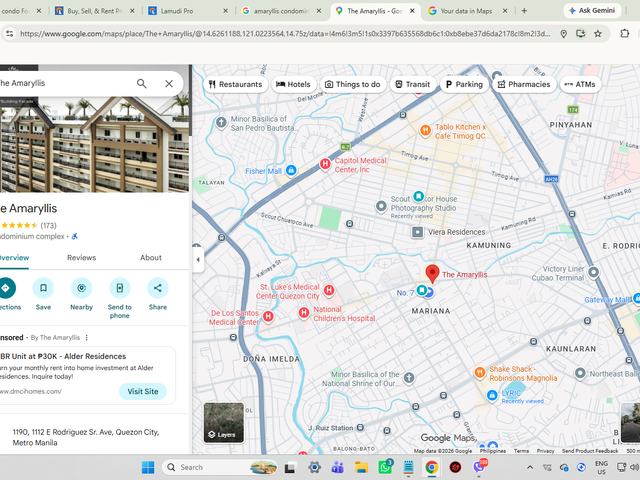Select the Parking filter chip
This screenshot has width=640, height=480.
[464, 84]
